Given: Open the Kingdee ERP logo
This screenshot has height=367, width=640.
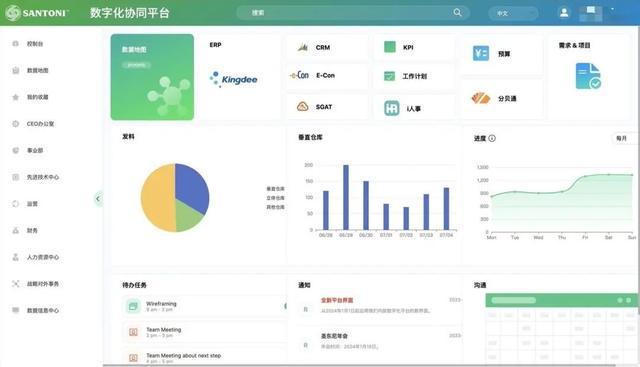Looking at the screenshot, I should point(233,79).
